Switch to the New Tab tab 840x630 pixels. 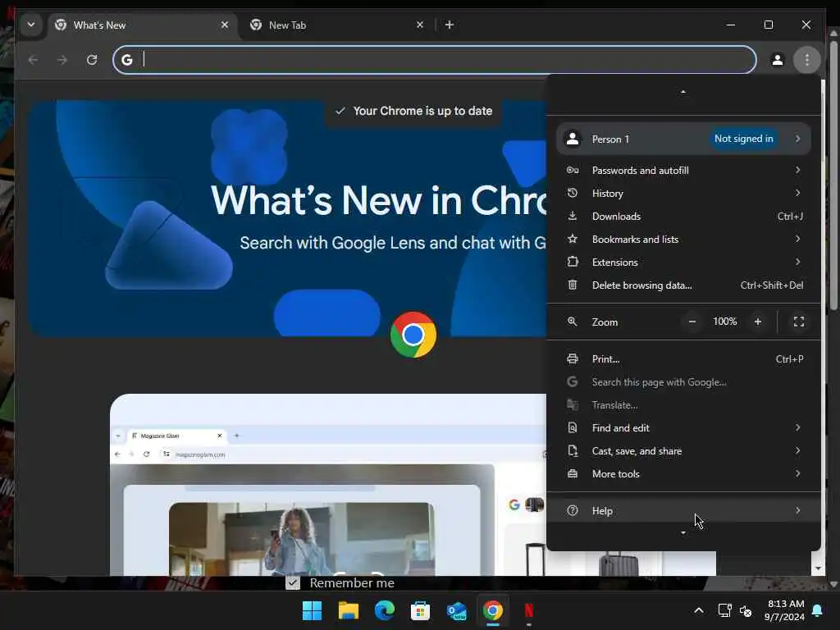[337, 25]
